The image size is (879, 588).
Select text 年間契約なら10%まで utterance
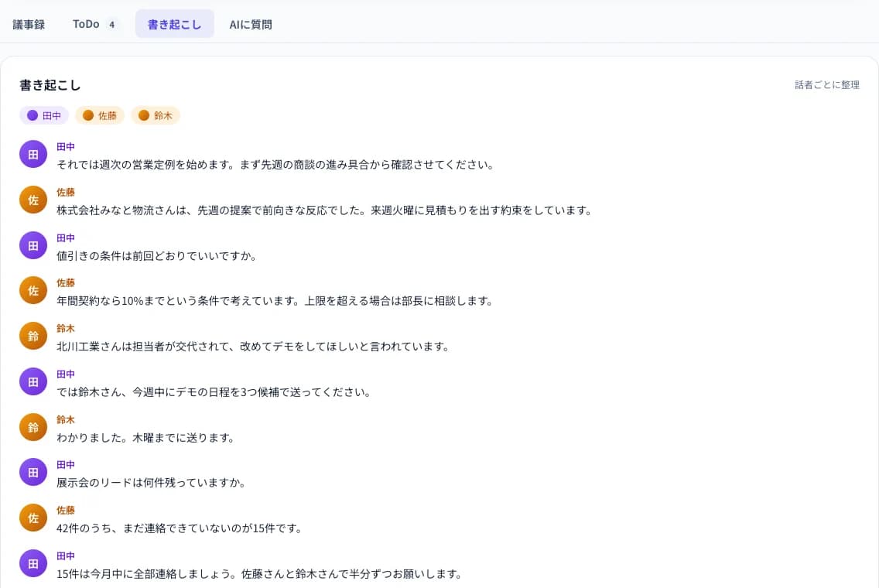click(x=275, y=301)
